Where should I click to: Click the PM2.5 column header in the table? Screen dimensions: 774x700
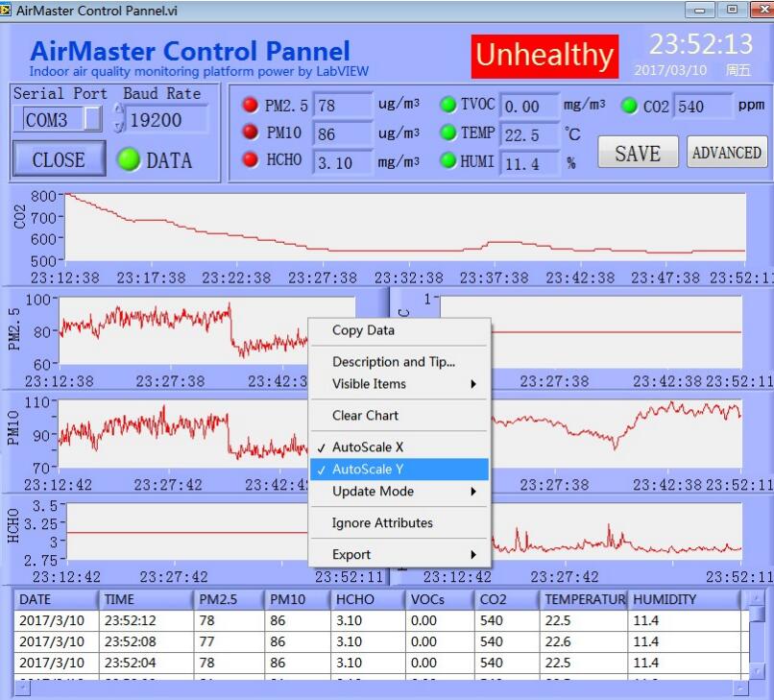[229, 599]
